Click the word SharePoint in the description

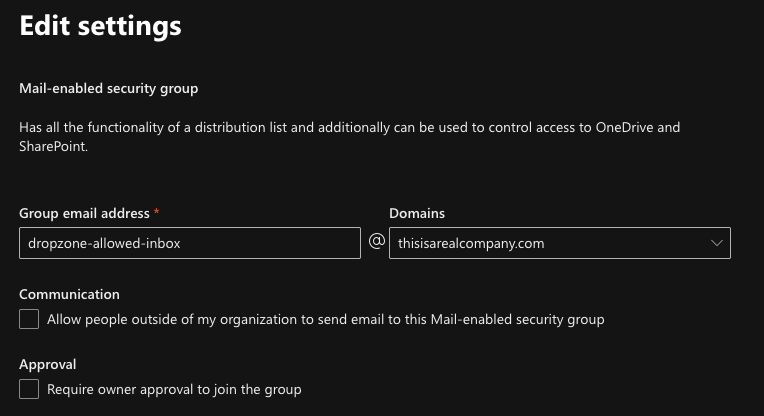tap(54, 146)
